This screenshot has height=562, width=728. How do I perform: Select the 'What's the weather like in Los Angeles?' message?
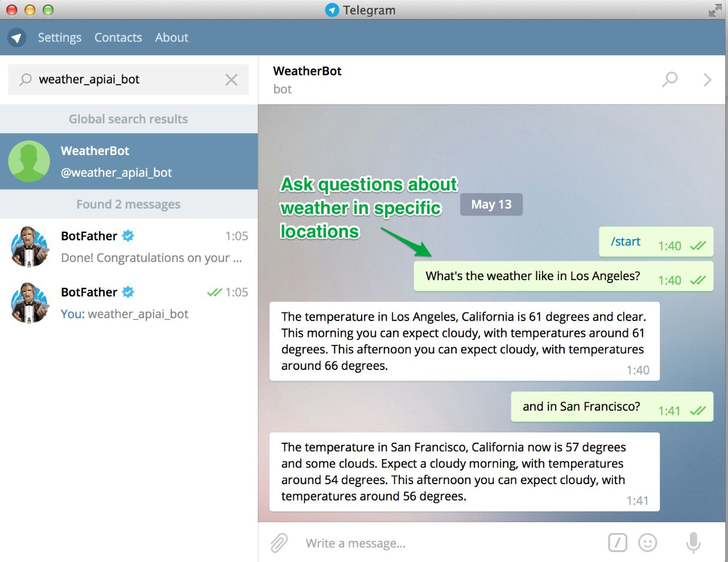pyautogui.click(x=563, y=276)
